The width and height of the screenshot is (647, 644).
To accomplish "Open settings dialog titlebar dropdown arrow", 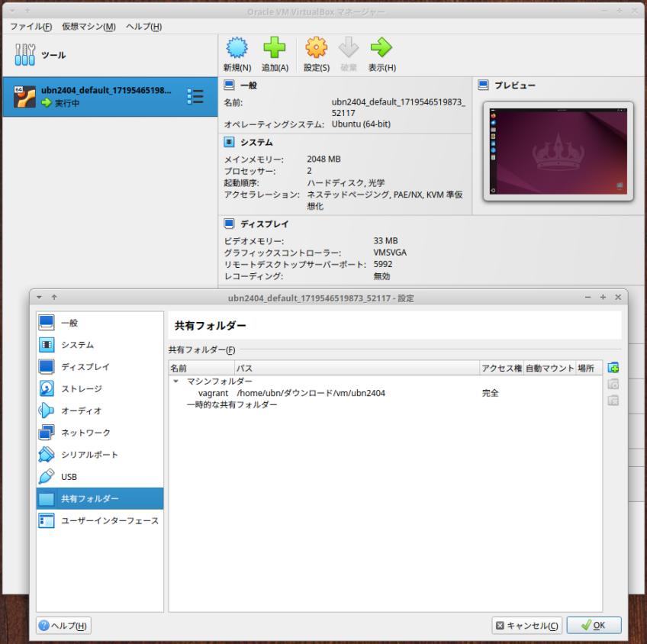I will [x=39, y=297].
